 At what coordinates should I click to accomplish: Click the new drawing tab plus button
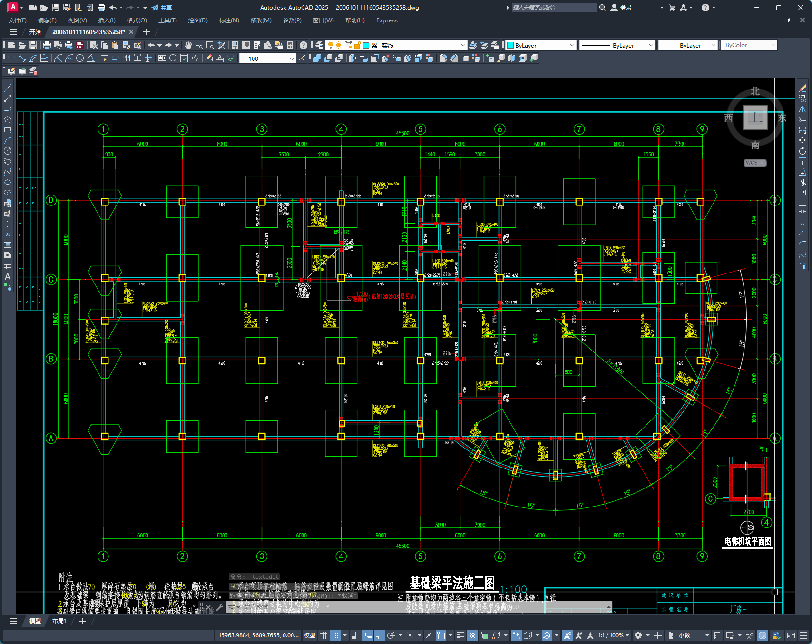point(147,32)
